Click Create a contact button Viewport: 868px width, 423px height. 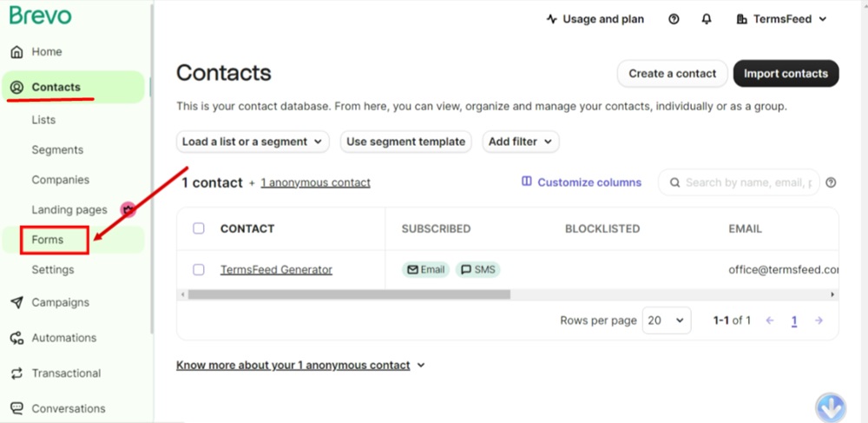(673, 74)
